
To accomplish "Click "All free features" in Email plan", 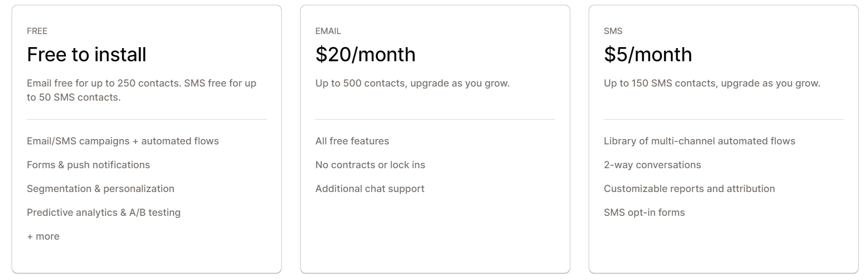I will pos(352,141).
